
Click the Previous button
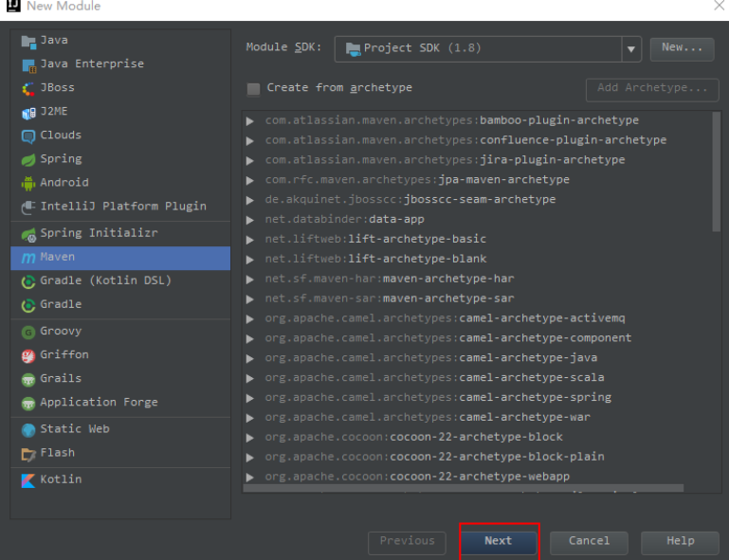click(x=407, y=541)
